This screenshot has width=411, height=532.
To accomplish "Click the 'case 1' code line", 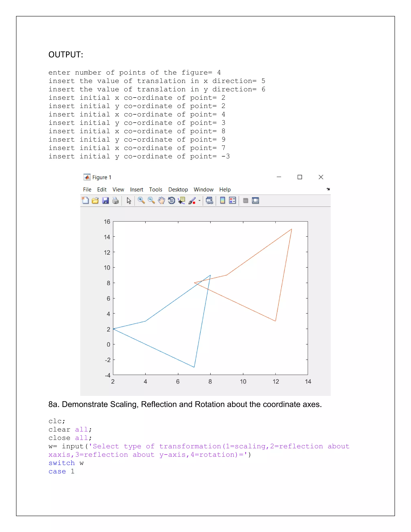I will coord(62,471).
